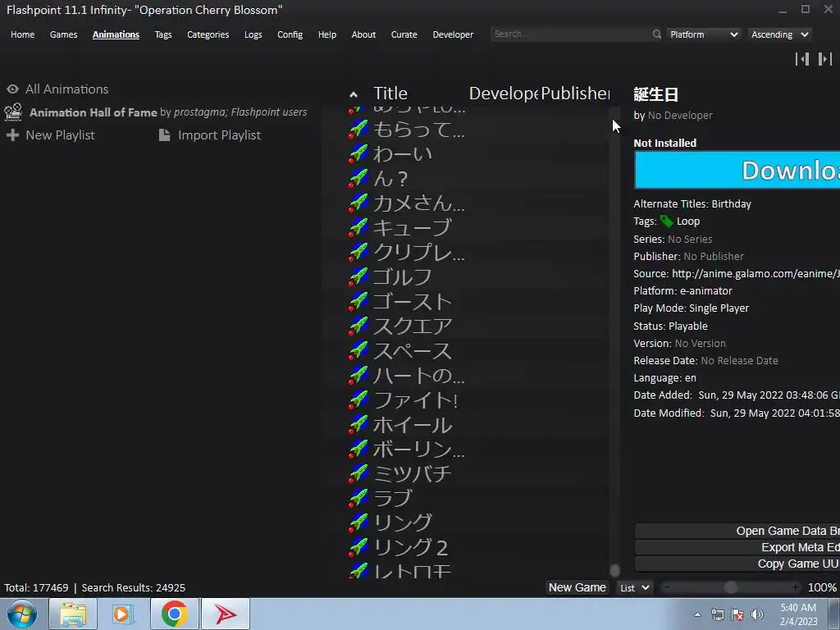This screenshot has height=630, width=840.
Task: Click the rocket icon for キューブ
Action: point(358,228)
